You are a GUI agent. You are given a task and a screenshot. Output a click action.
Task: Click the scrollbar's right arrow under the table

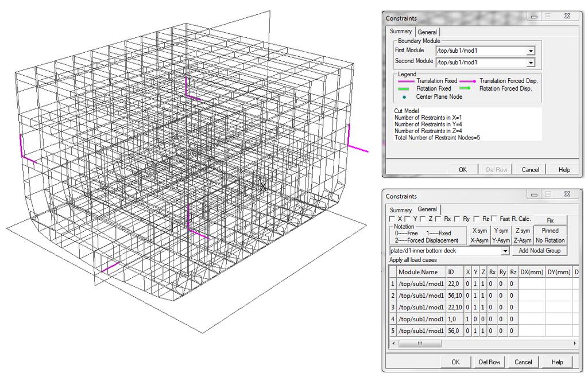point(575,343)
